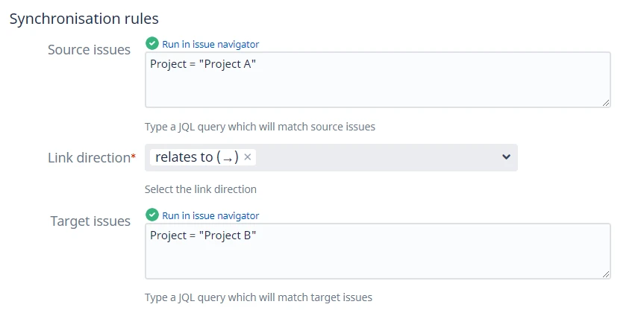Click the 'Project = "Project A"' query text

coord(203,64)
